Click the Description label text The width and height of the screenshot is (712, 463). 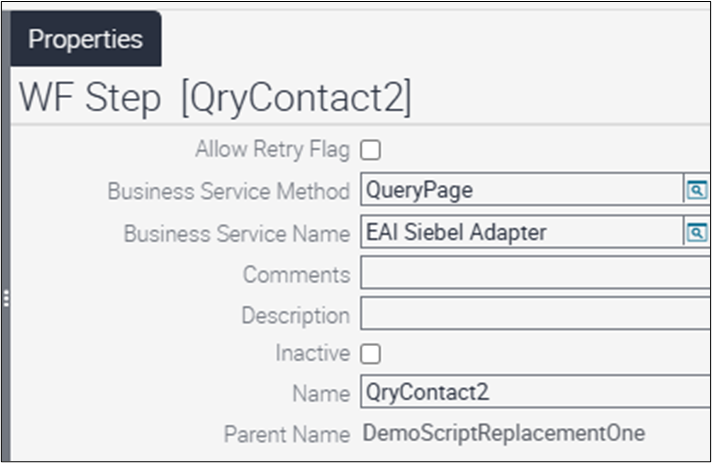click(295, 315)
